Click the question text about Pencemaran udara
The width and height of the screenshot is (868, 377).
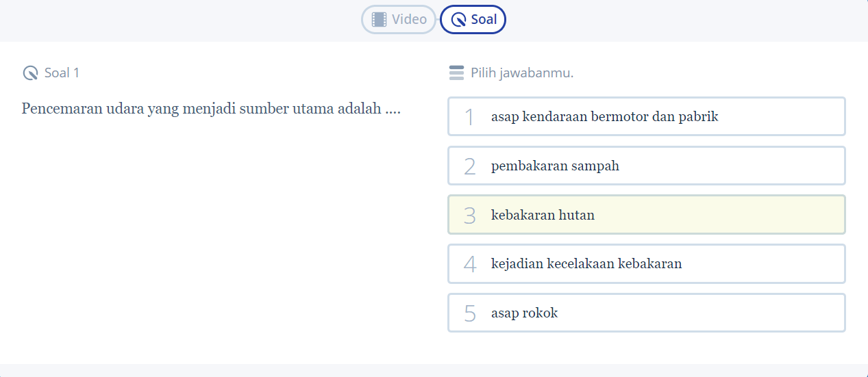point(211,109)
